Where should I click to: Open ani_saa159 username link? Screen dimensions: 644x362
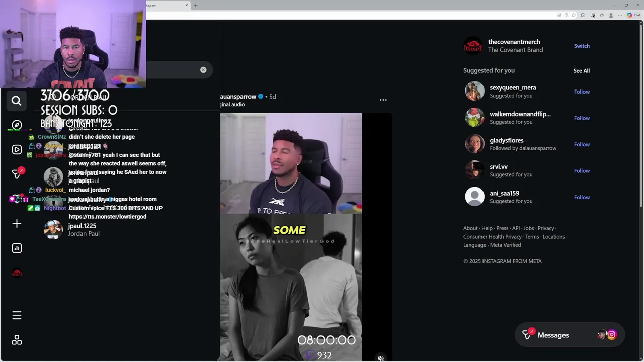(504, 193)
